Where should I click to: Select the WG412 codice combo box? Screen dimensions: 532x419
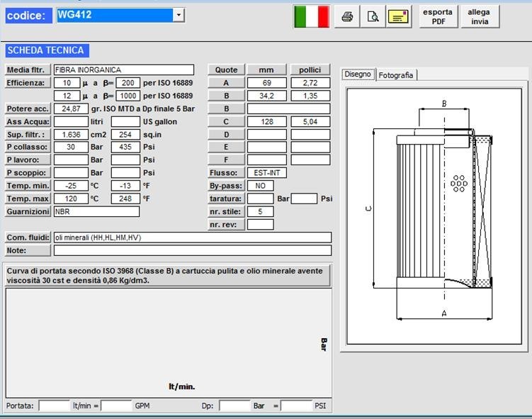coord(115,15)
